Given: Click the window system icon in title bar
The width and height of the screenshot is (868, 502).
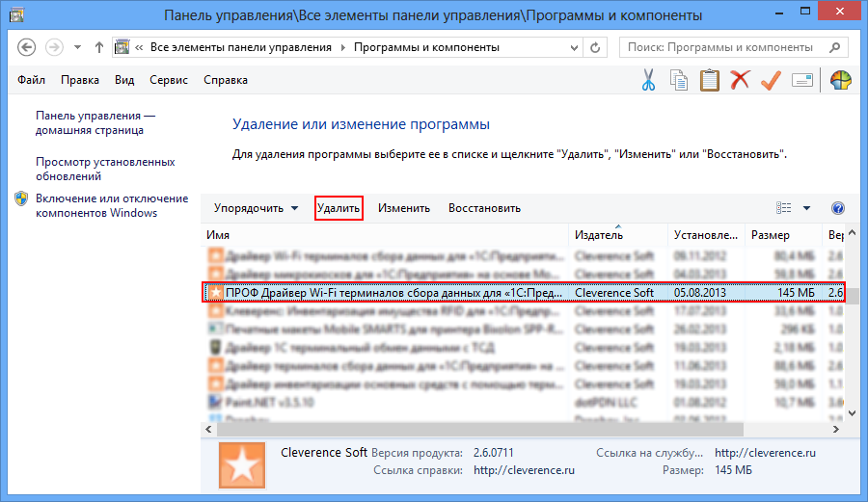Looking at the screenshot, I should tap(16, 14).
